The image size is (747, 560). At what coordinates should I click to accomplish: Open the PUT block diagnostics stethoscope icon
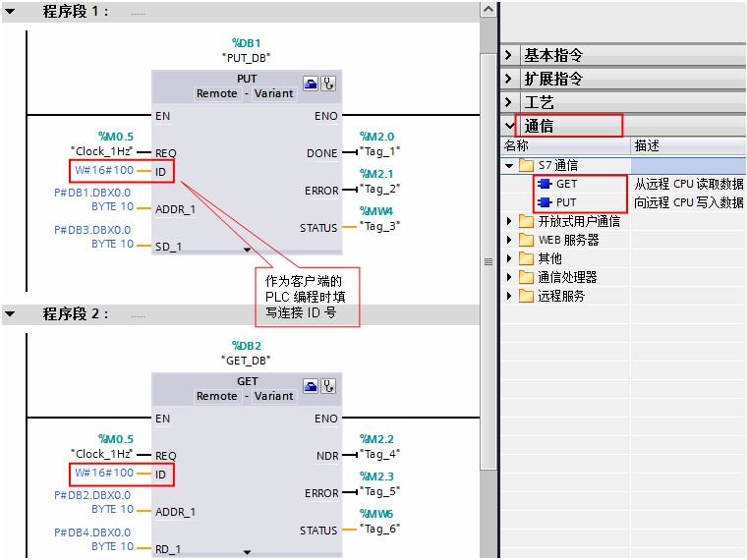pos(328,84)
